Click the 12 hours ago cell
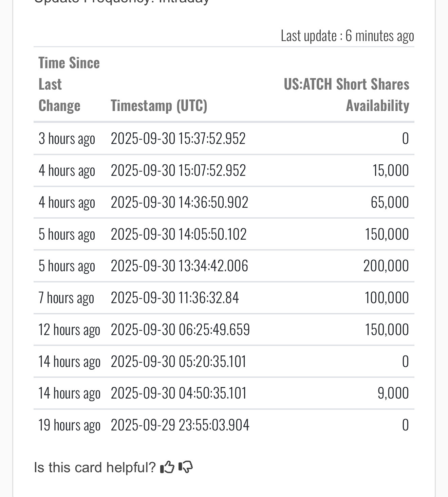 coord(69,330)
